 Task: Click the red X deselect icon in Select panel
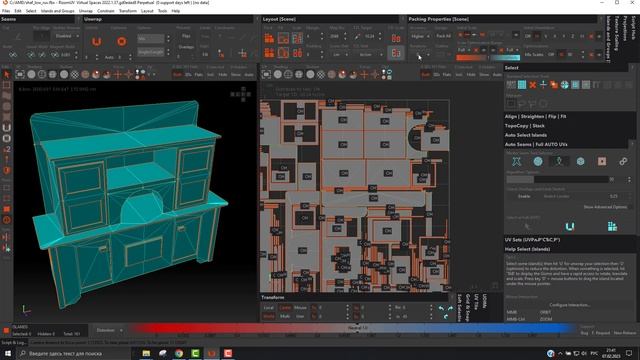533,85
